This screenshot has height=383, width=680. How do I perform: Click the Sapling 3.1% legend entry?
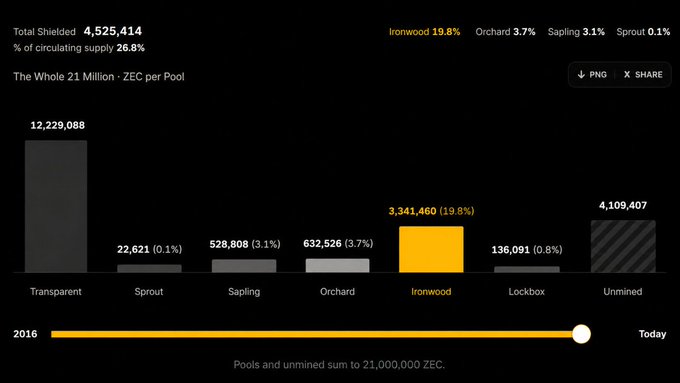click(x=576, y=32)
